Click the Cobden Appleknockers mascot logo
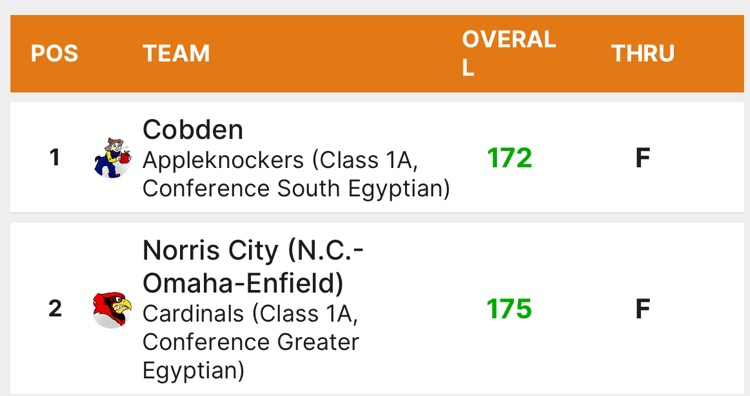 pos(112,158)
